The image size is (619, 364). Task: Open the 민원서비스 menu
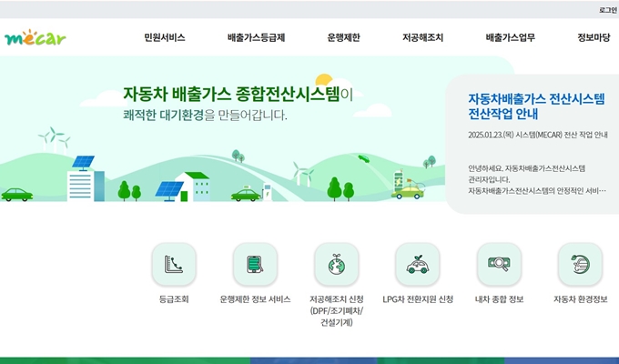pos(164,37)
